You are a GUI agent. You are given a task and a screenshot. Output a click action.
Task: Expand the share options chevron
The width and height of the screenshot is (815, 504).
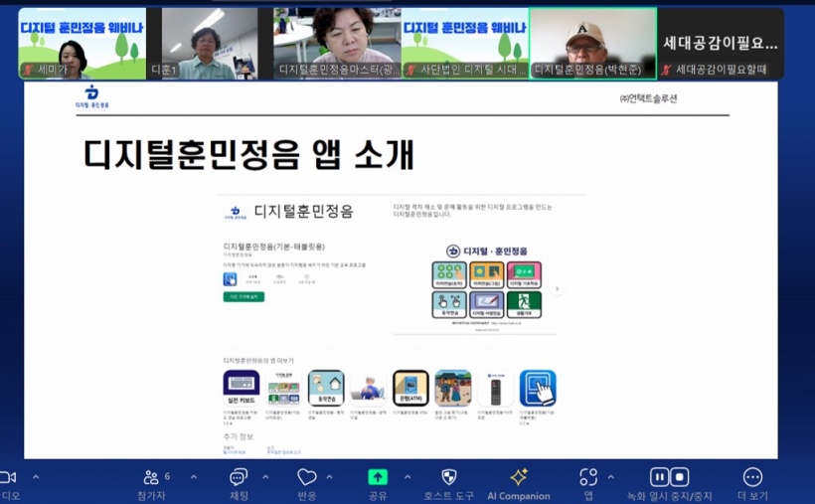(407, 476)
